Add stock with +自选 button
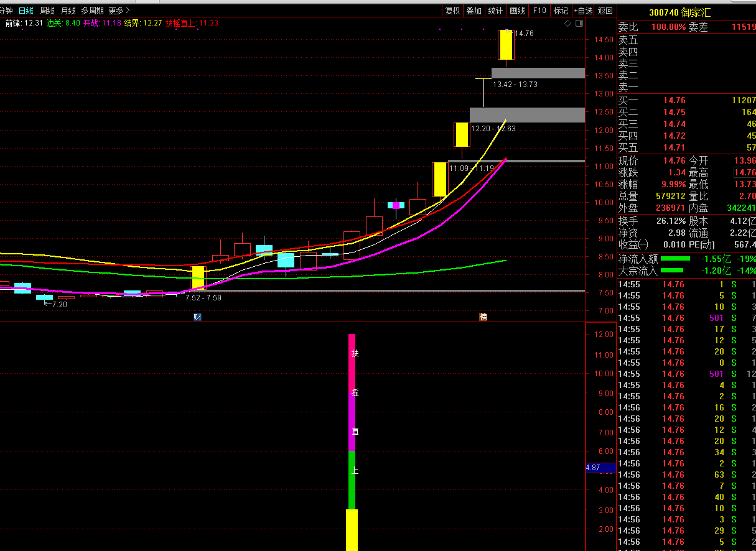 pyautogui.click(x=583, y=11)
